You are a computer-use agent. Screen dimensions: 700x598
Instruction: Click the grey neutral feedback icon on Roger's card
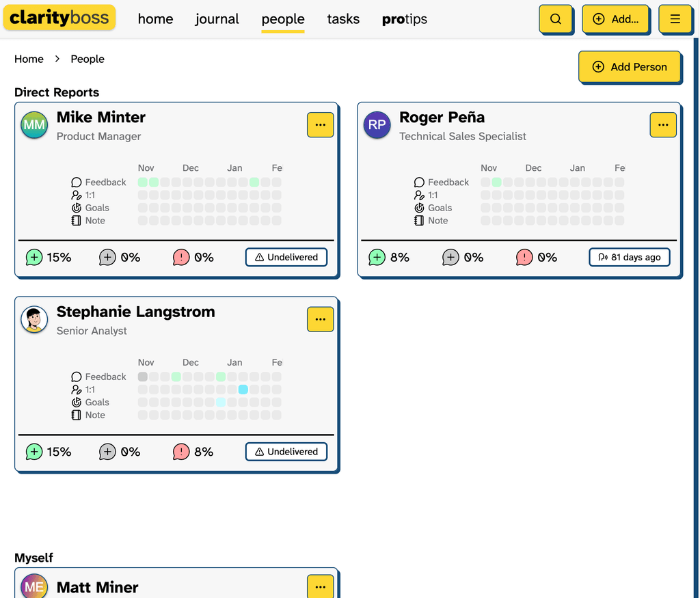click(x=450, y=258)
